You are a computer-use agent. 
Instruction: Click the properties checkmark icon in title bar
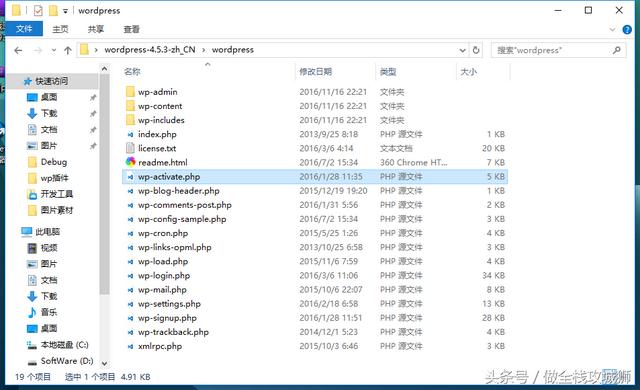(38, 10)
